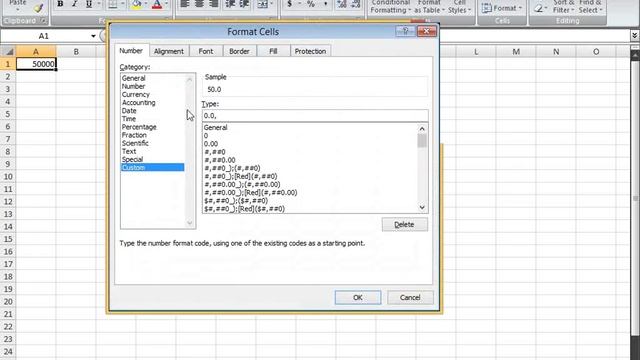
Task: Switch to the Protection tab
Action: [x=310, y=51]
